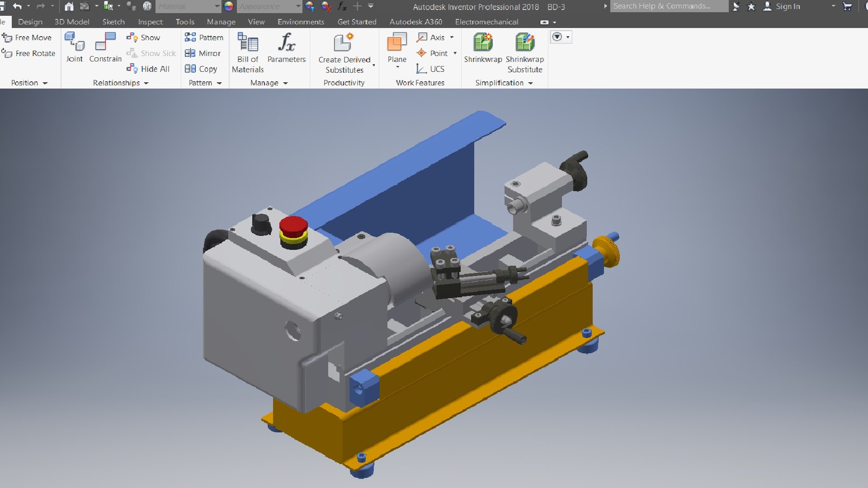Image resolution: width=868 pixels, height=488 pixels.
Task: Click the Redo arrow in the quick access toolbar
Action: [41, 6]
